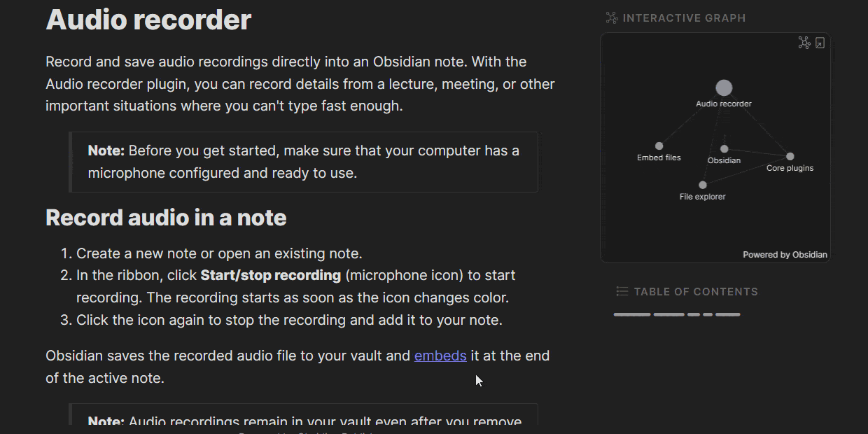Click the Table of Contents list icon
The height and width of the screenshot is (434, 868).
622,291
